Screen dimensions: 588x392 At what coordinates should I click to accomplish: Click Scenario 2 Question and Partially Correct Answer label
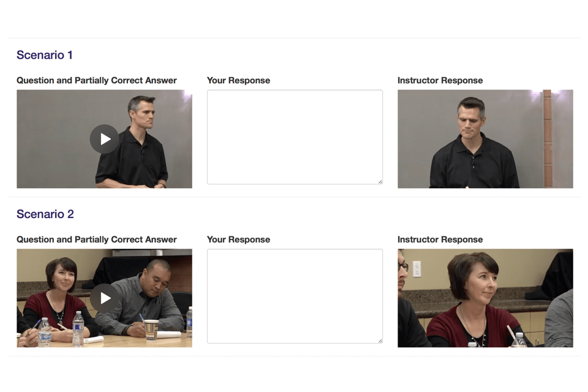[x=97, y=239]
